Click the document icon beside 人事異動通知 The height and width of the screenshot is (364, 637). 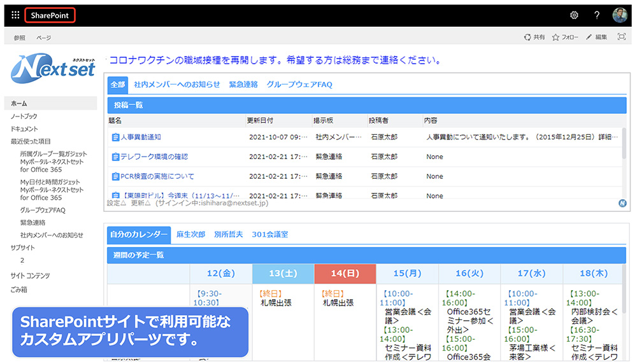[x=115, y=137]
